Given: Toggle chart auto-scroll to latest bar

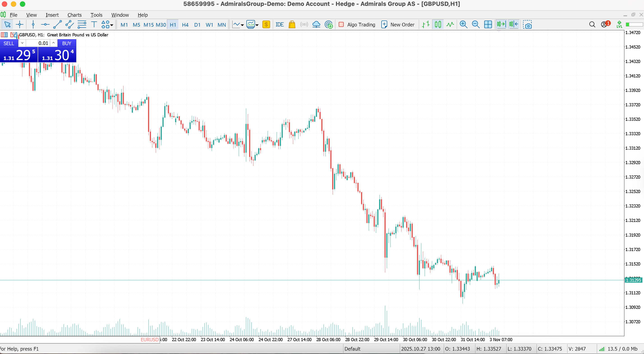Looking at the screenshot, I should (501, 25).
